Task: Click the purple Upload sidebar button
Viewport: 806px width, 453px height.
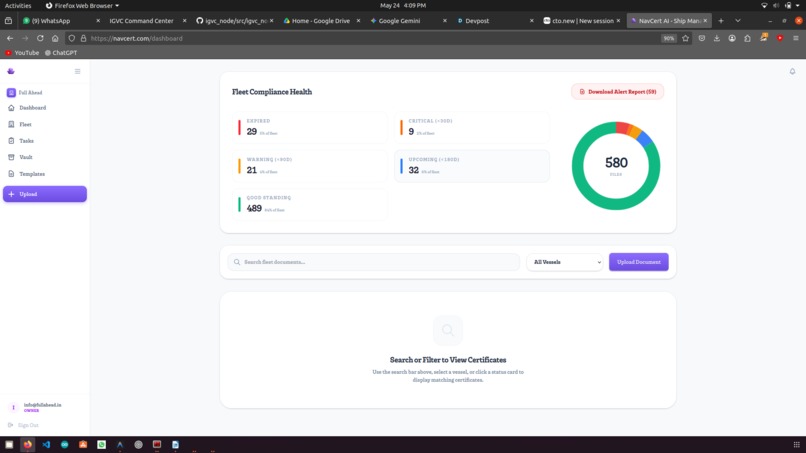Action: [x=45, y=194]
